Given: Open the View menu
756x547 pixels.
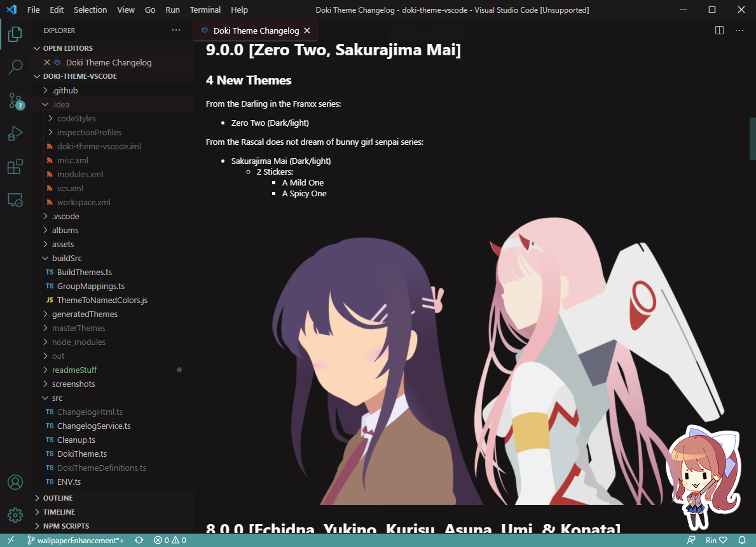Looking at the screenshot, I should (126, 10).
